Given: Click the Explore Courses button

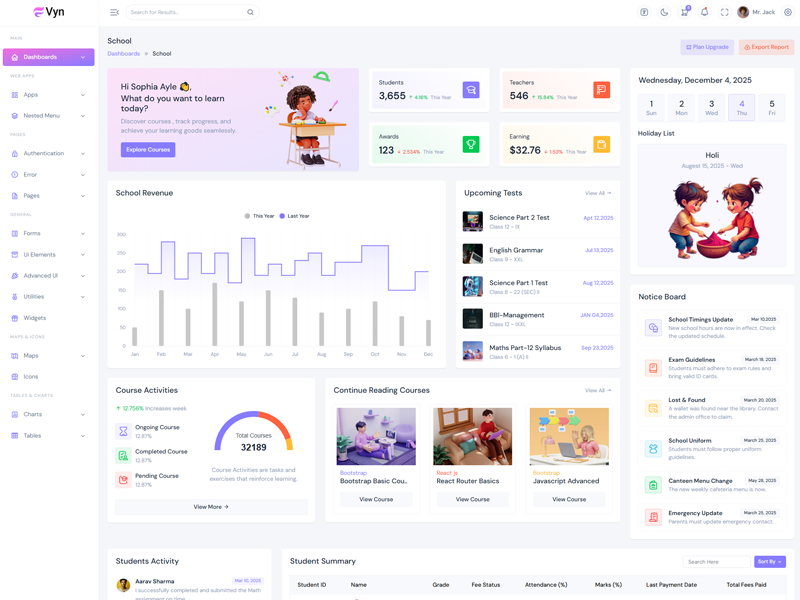Looking at the screenshot, I should (148, 150).
